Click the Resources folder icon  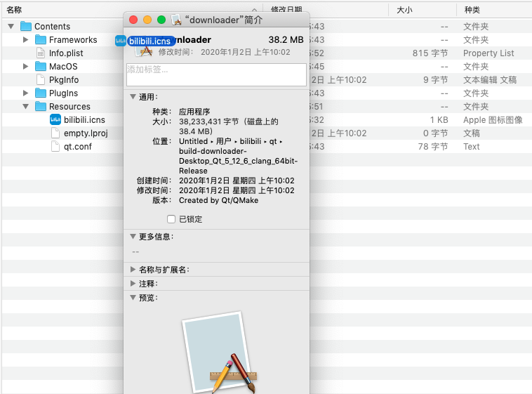click(41, 106)
